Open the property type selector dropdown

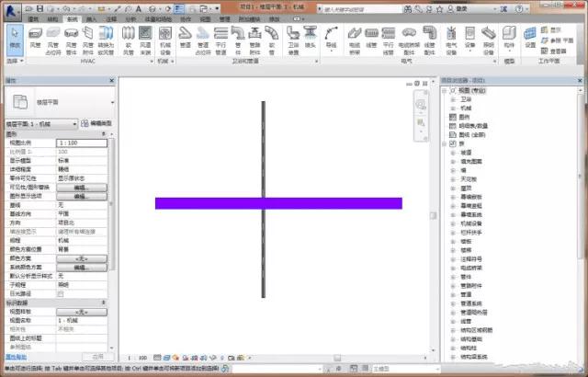pyautogui.click(x=112, y=102)
